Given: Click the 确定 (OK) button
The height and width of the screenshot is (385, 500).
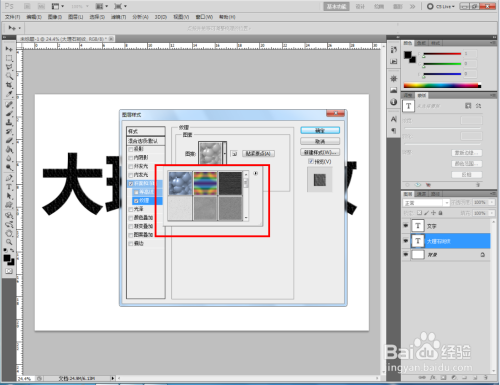Looking at the screenshot, I should click(320, 130).
